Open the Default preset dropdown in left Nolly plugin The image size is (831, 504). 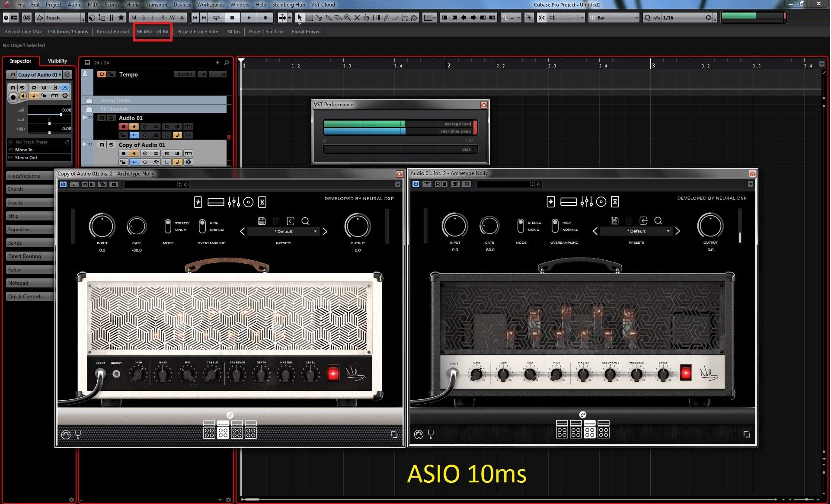point(284,232)
